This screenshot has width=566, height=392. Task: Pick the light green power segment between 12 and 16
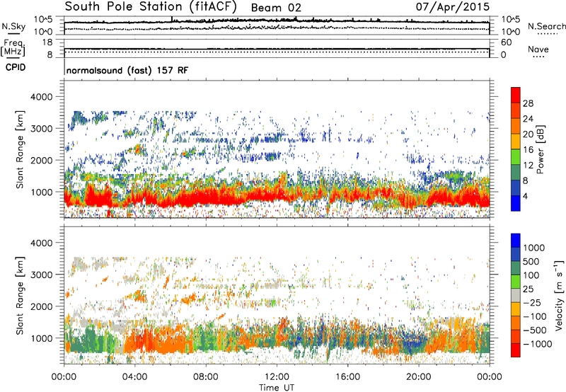(516, 158)
